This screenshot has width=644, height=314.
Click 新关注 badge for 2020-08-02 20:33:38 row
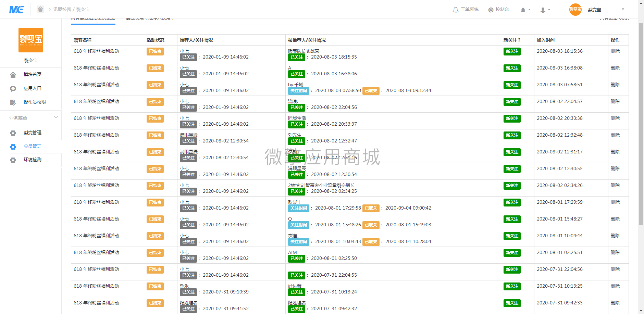(512, 118)
